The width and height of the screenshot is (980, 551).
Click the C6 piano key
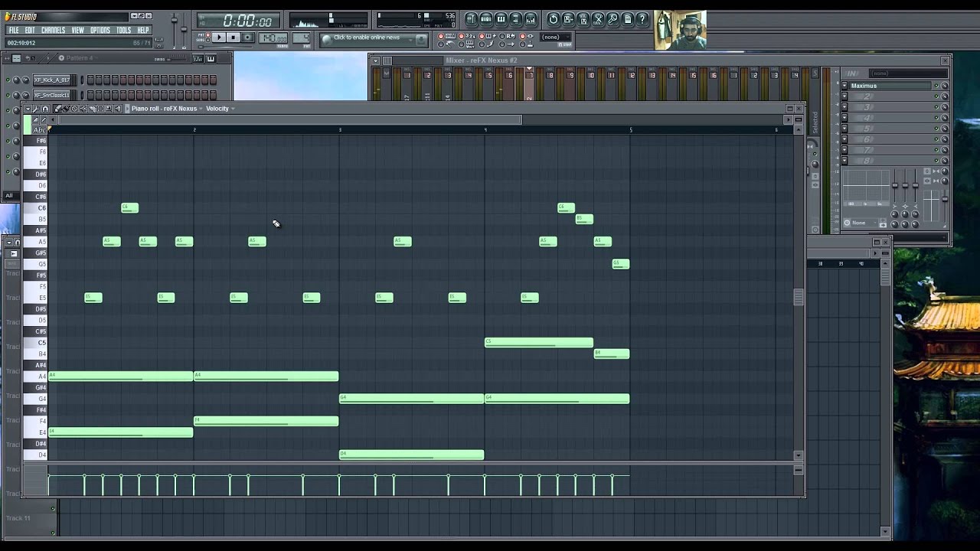pyautogui.click(x=35, y=207)
